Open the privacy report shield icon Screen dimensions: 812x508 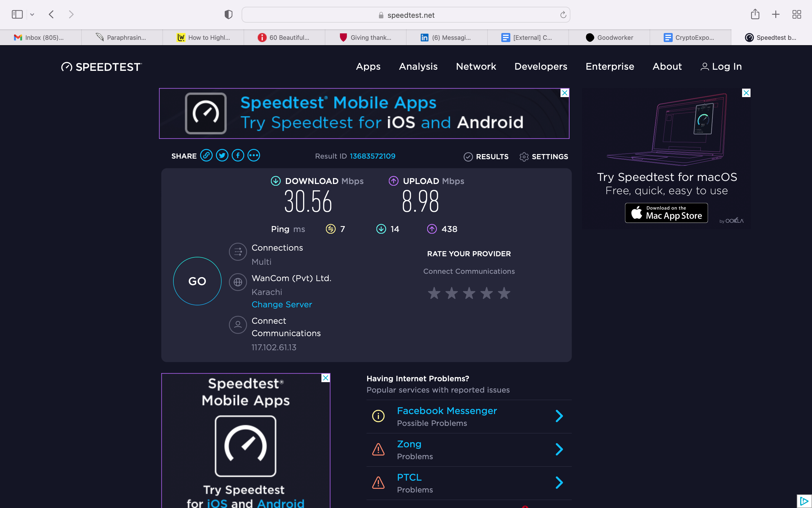point(228,14)
